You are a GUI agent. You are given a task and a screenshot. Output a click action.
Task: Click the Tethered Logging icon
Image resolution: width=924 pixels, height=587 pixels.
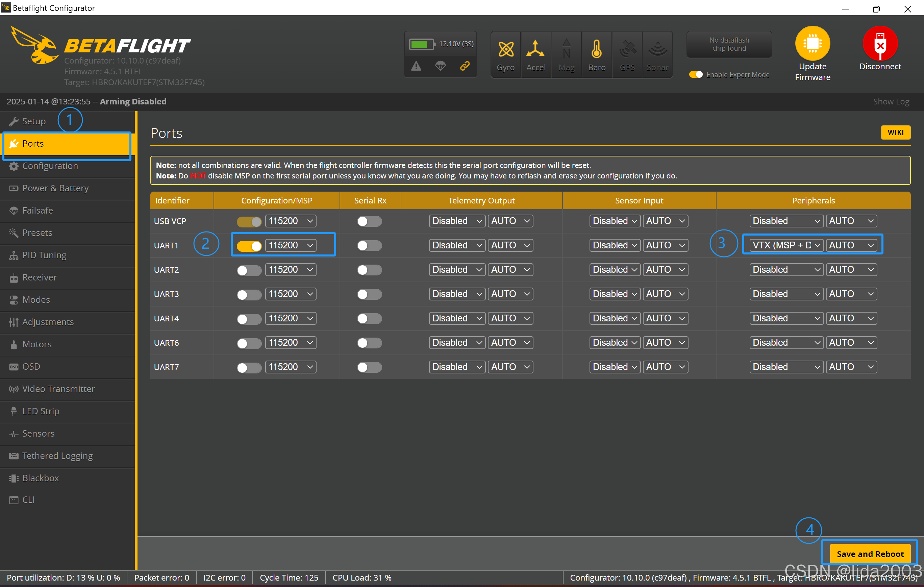click(14, 456)
